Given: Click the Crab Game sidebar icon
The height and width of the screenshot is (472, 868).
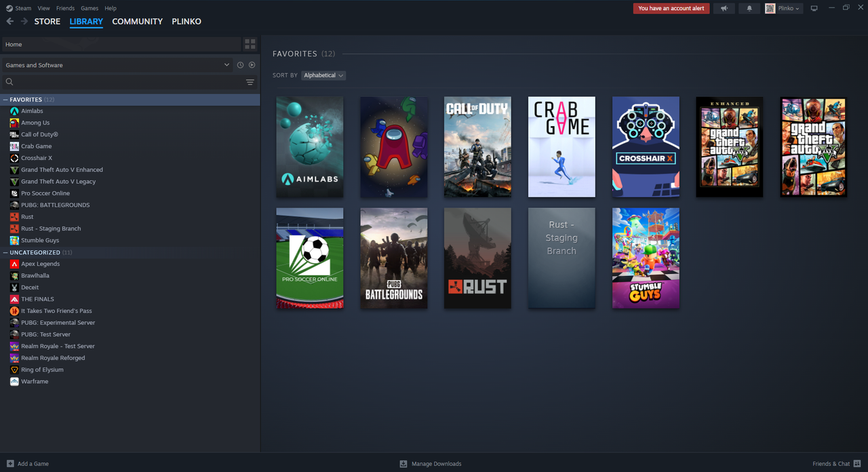Looking at the screenshot, I should tap(14, 146).
